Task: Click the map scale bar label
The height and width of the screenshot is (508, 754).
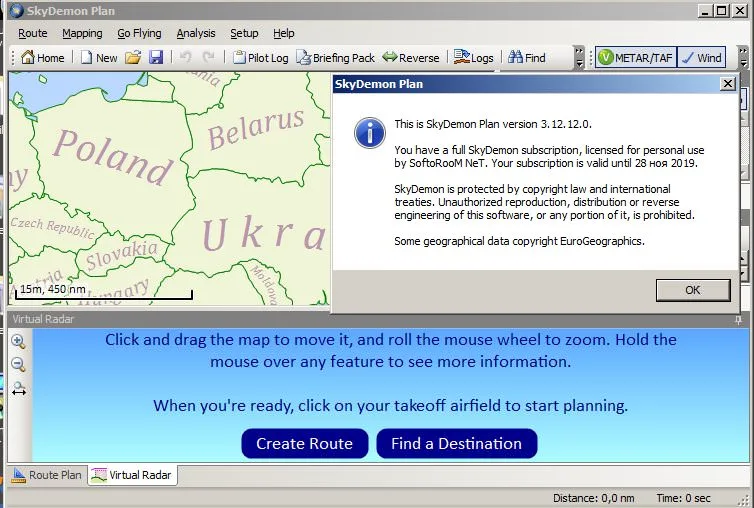Action: pos(53,289)
